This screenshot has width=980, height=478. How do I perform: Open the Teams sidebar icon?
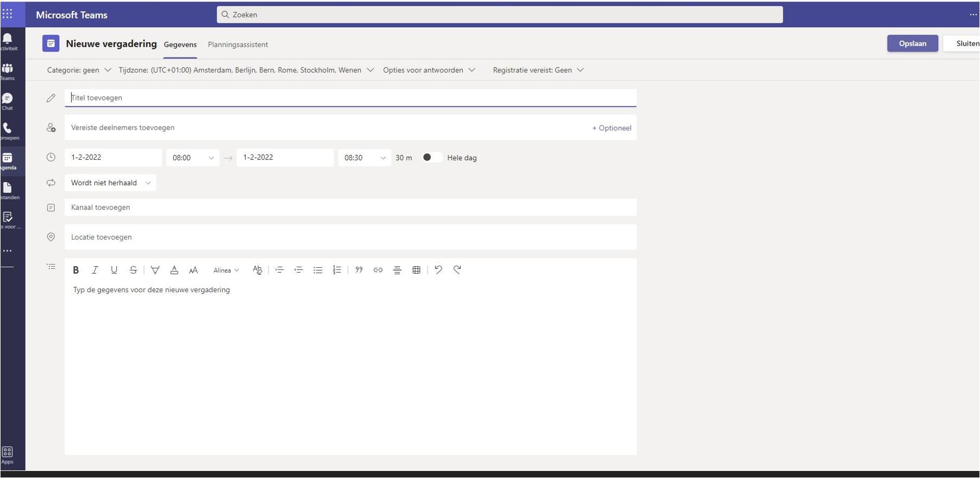point(8,71)
